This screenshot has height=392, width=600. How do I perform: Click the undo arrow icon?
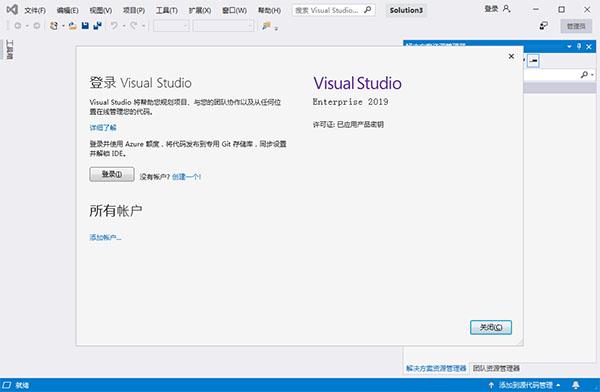pos(114,26)
